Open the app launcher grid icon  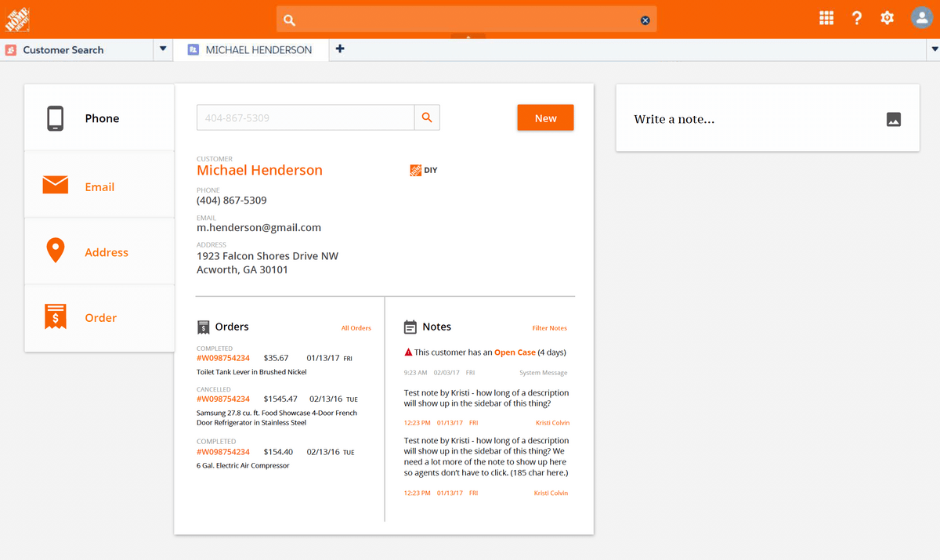[826, 18]
